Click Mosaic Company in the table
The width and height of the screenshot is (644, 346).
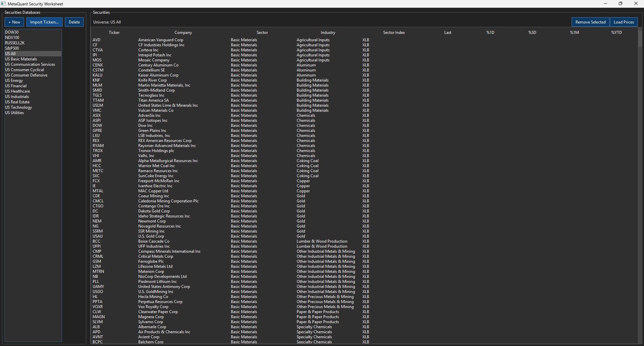coord(154,60)
